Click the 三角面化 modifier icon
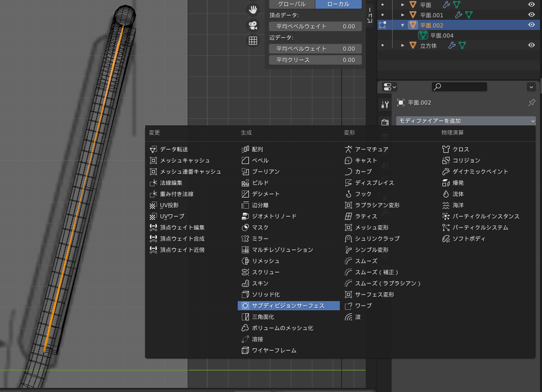This screenshot has height=392, width=542. pos(245,317)
